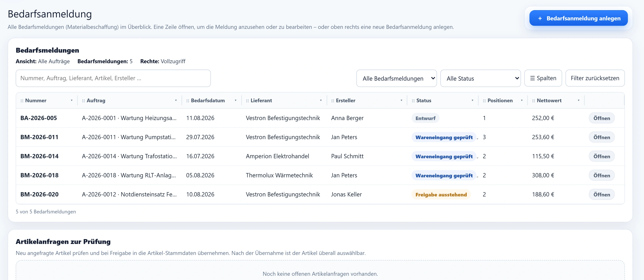Click the date 10.08.2026

tap(200, 194)
